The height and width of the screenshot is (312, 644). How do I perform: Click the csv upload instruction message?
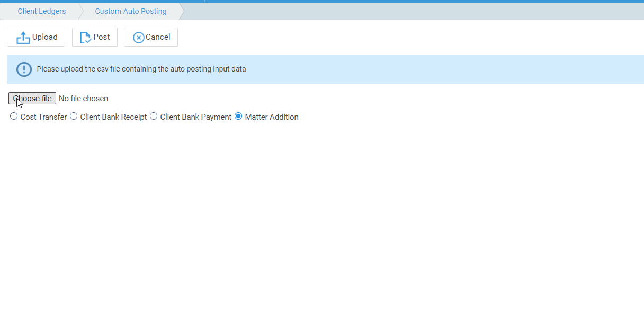coord(141,69)
